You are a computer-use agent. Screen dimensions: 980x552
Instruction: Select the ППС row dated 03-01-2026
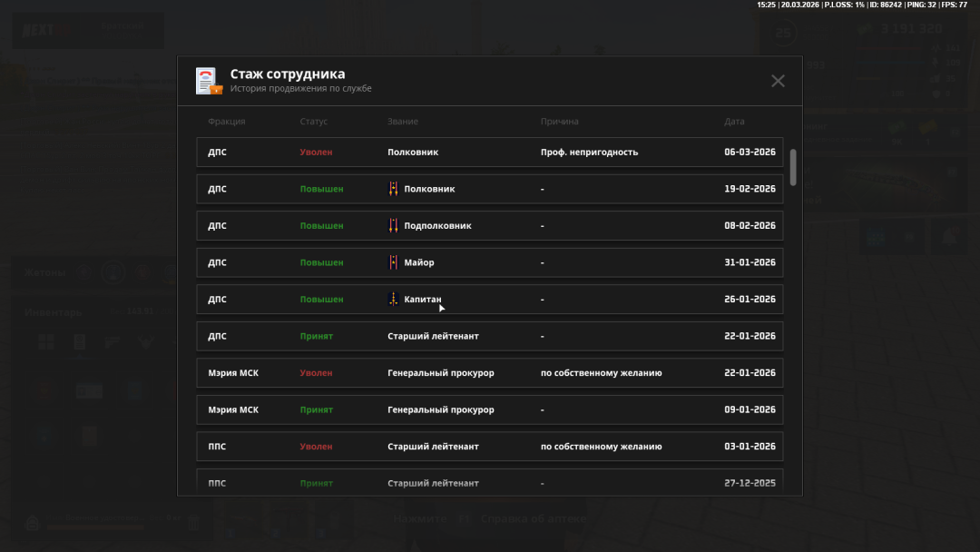click(489, 447)
